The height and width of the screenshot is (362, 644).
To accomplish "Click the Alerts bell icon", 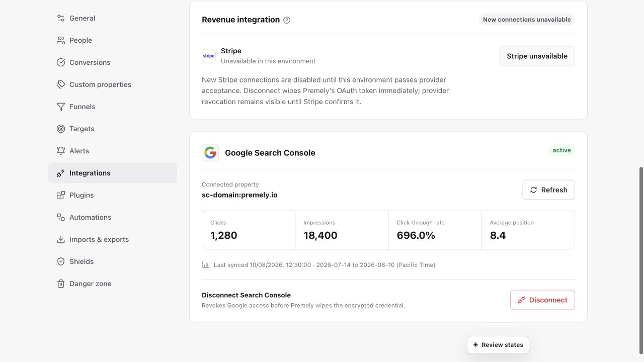I will click(61, 151).
